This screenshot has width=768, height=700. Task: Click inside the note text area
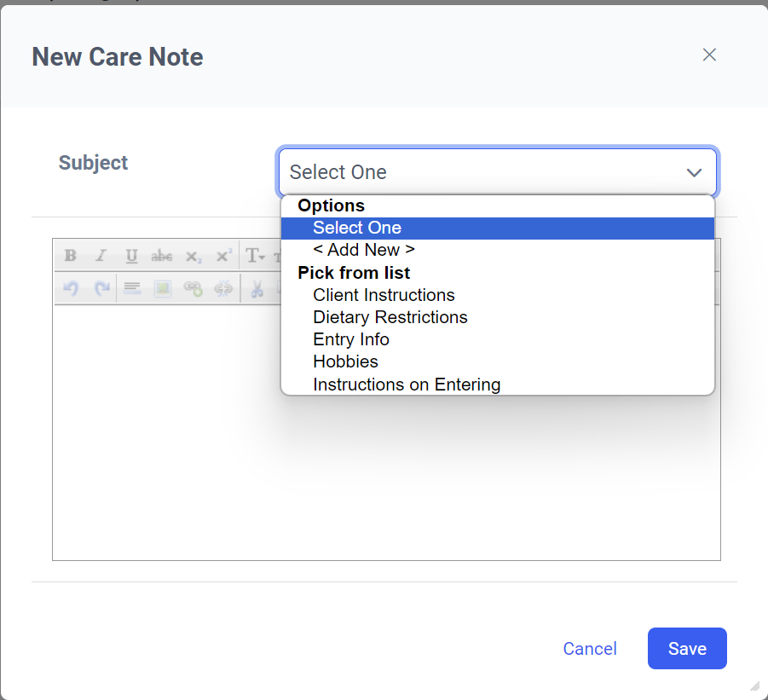166,431
